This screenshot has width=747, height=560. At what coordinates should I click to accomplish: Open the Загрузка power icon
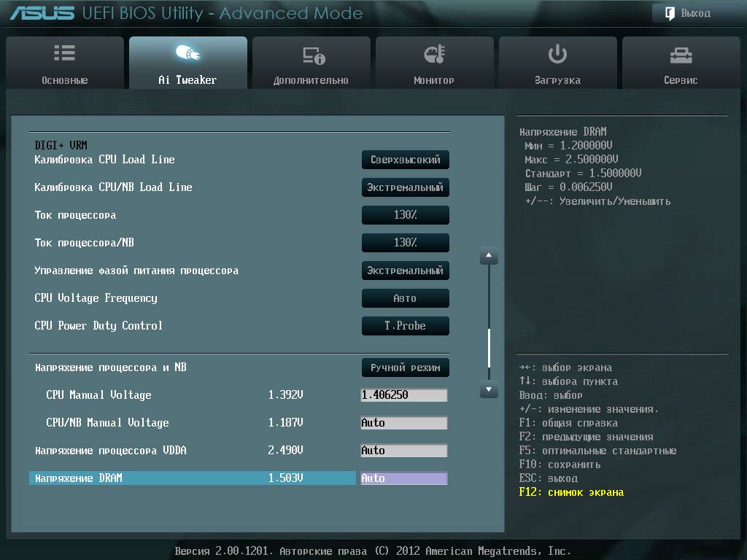click(557, 54)
